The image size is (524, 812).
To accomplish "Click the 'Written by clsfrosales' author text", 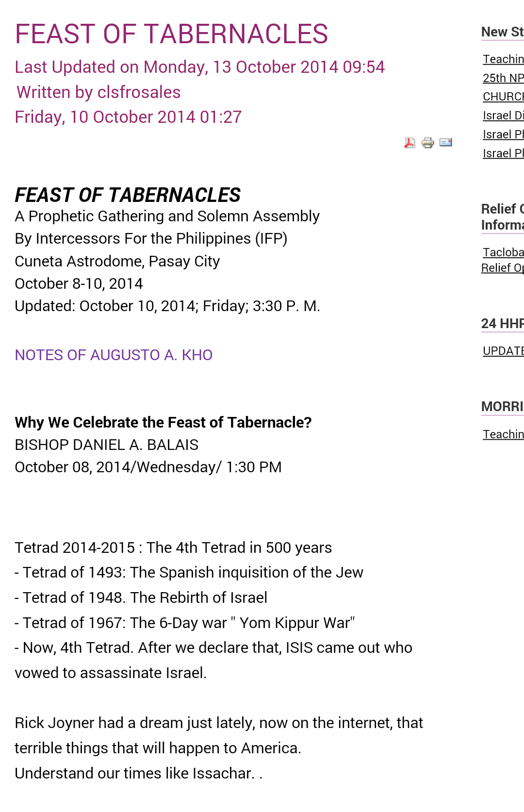I will [98, 92].
